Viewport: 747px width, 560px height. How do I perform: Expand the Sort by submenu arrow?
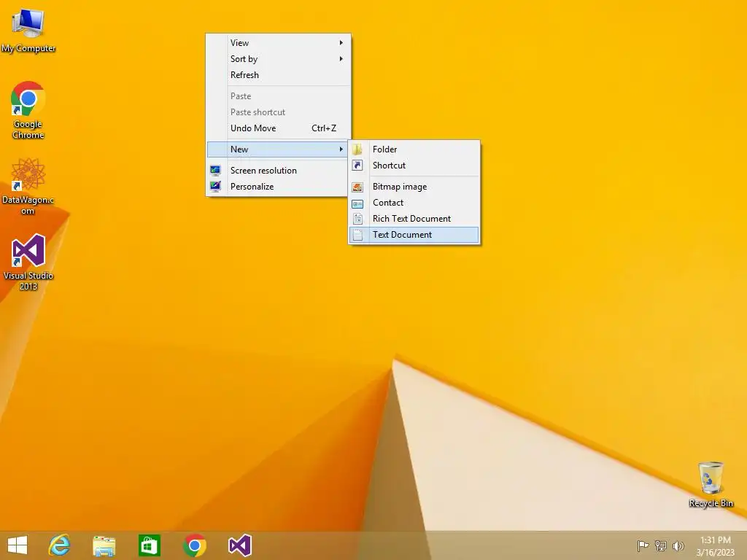click(x=341, y=58)
